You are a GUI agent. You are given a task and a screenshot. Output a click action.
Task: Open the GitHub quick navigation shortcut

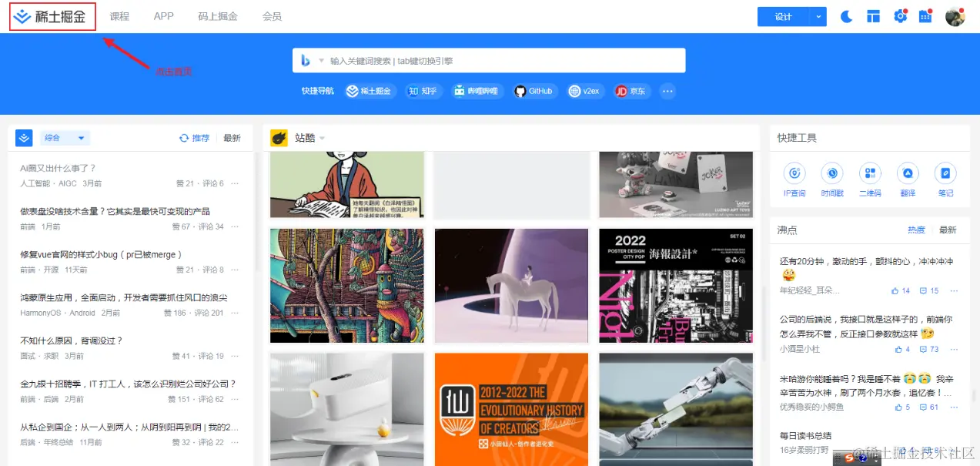(534, 91)
